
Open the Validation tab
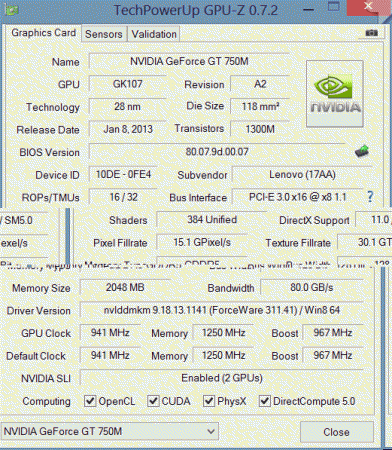[x=154, y=34]
